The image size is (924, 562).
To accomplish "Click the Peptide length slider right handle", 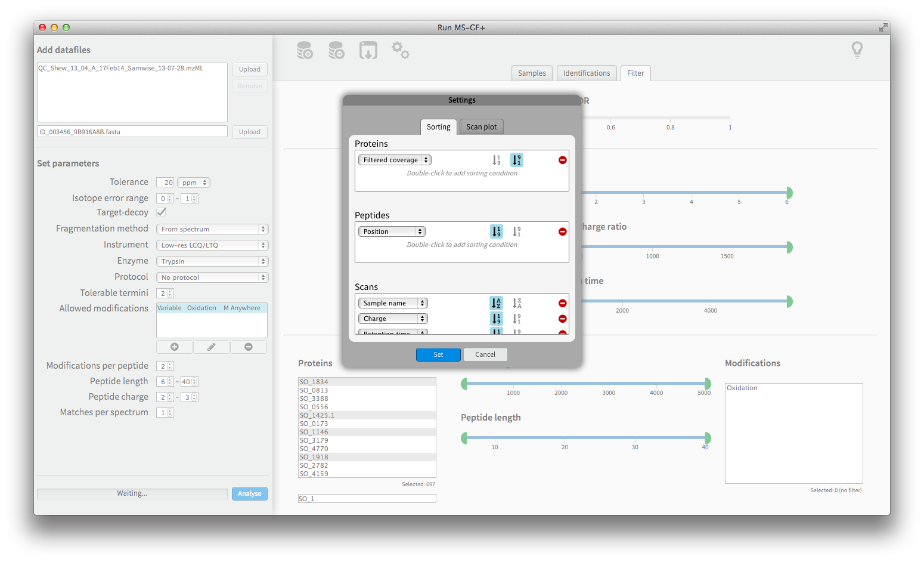I will (708, 438).
